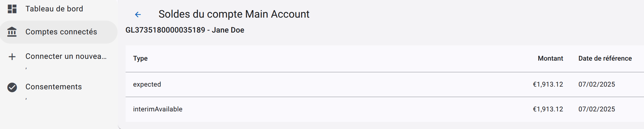Open the Connecter un nouvea… menu entry
Screen dimensions: 644x129
(x=66, y=56)
